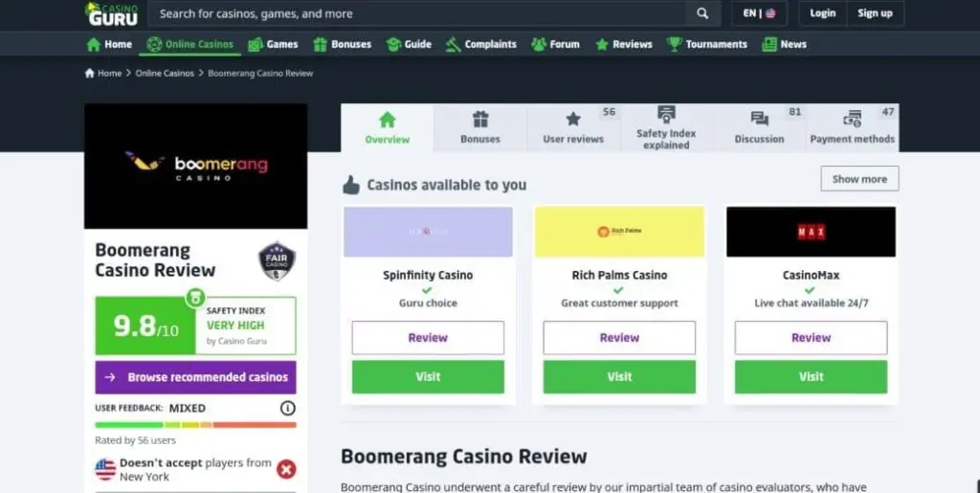Switch to the User reviews tab

pos(573,127)
